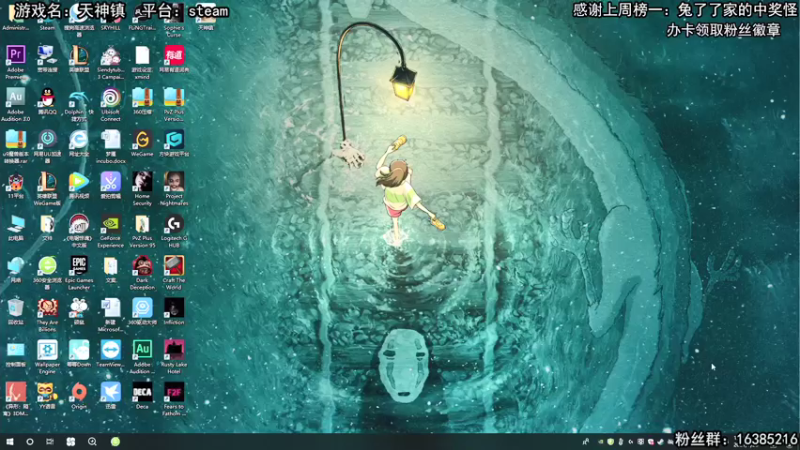Launch Fears to Fathom shortcut
The image size is (800, 450).
[173, 392]
